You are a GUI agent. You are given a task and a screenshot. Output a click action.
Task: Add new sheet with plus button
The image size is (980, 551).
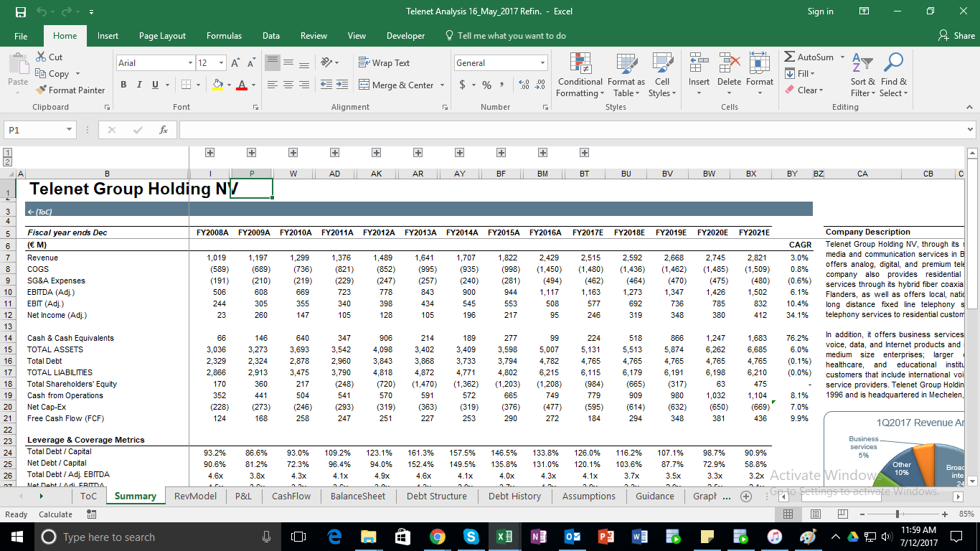[746, 496]
